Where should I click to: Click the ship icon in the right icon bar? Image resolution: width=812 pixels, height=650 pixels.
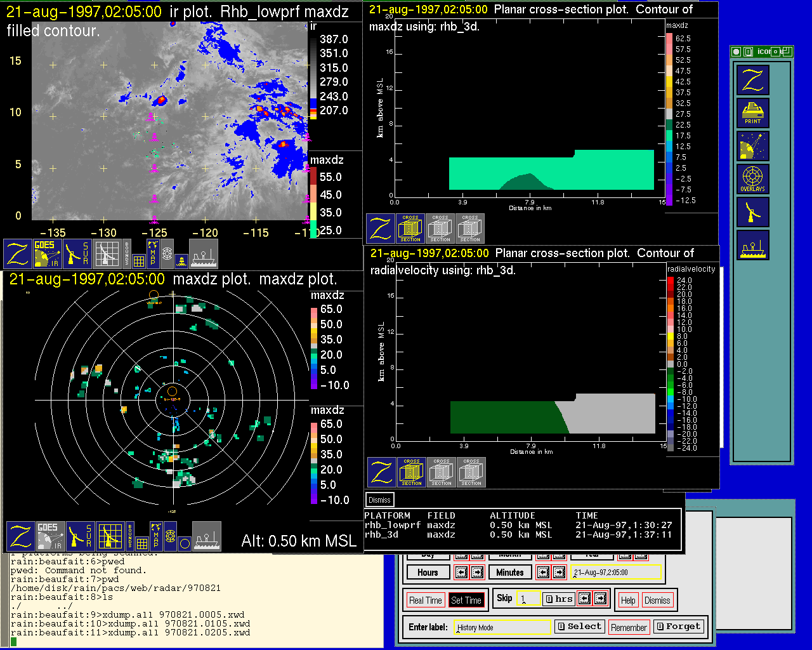pos(752,245)
